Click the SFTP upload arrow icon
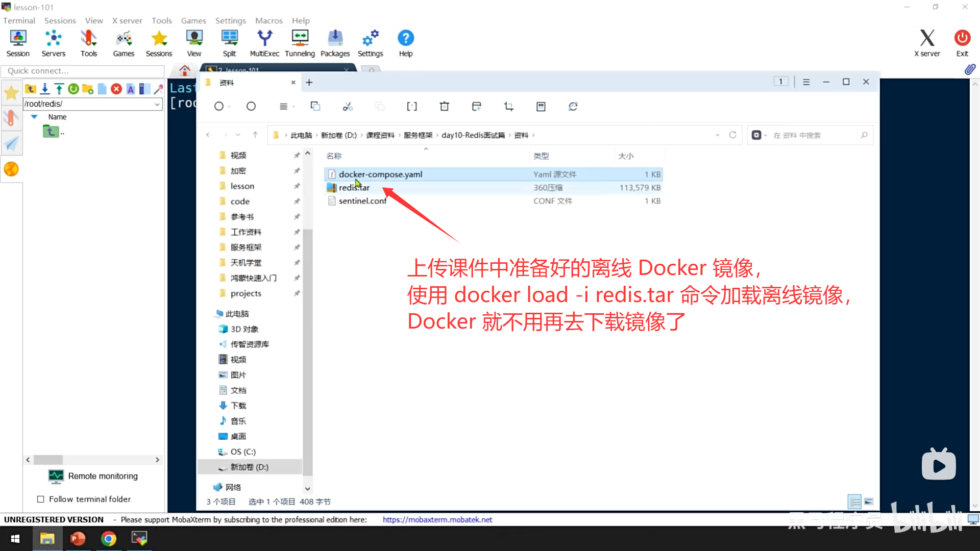This screenshot has width=980, height=551. (x=59, y=89)
